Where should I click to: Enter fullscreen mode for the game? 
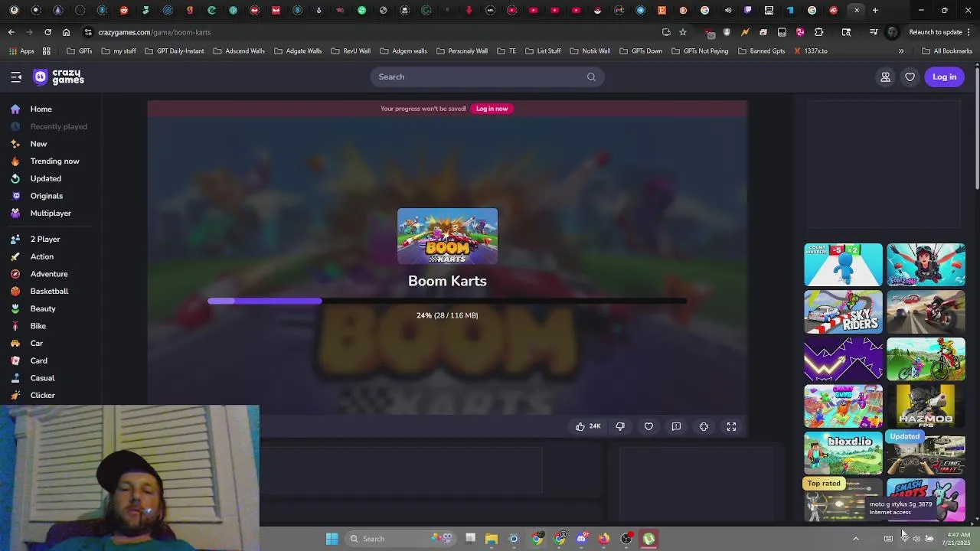pyautogui.click(x=731, y=426)
